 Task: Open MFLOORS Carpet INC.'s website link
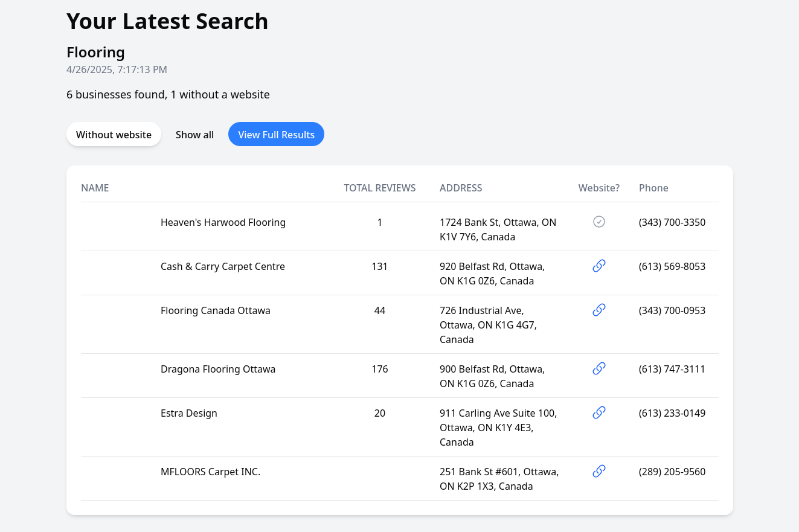click(598, 471)
